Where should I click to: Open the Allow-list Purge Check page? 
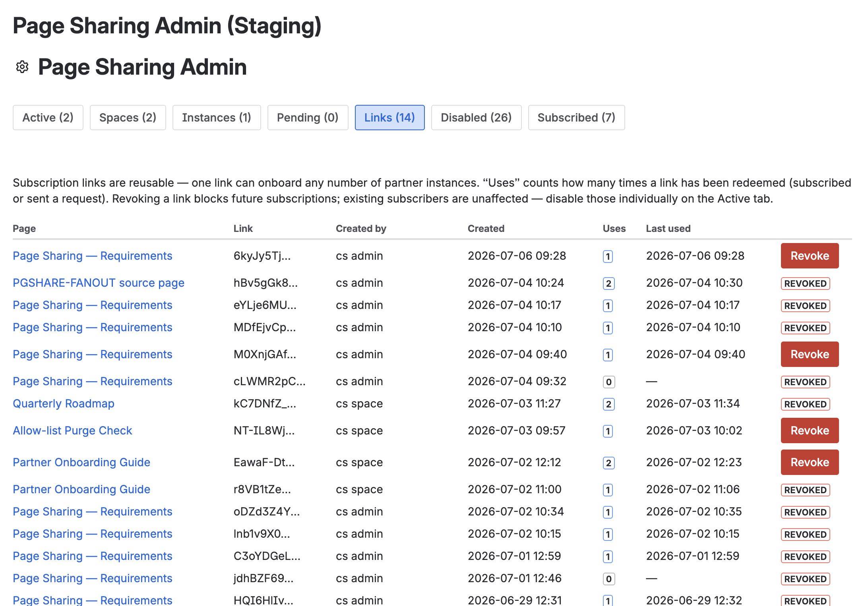[72, 430]
